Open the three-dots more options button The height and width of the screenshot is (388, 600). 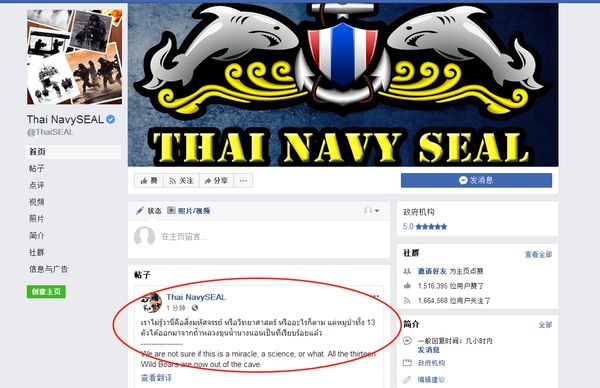coord(243,181)
